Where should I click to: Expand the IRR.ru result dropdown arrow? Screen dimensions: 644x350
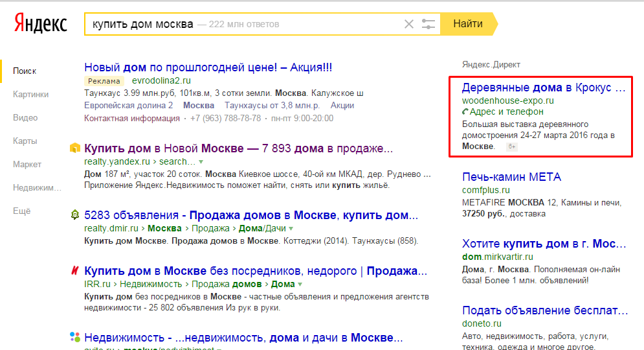pyautogui.click(x=300, y=285)
